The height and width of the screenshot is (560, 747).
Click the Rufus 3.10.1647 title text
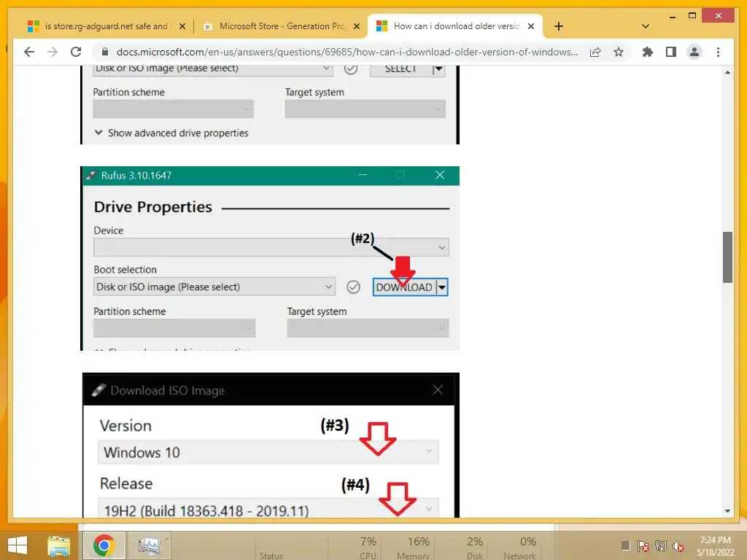click(136, 175)
